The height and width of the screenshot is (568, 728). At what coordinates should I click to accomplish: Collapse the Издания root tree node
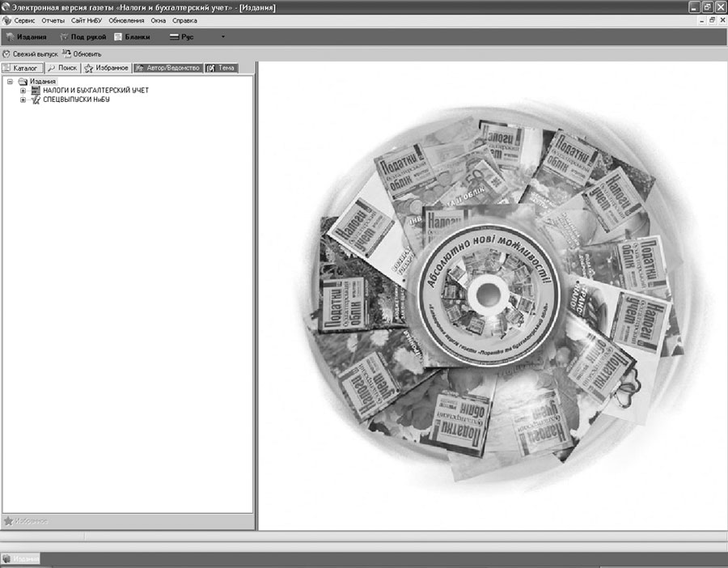click(10, 82)
